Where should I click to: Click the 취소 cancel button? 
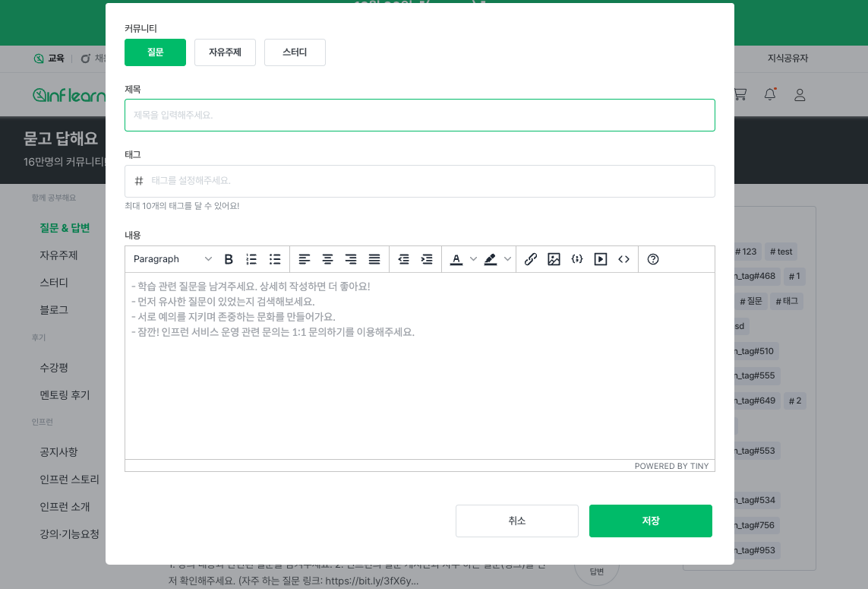tap(517, 521)
